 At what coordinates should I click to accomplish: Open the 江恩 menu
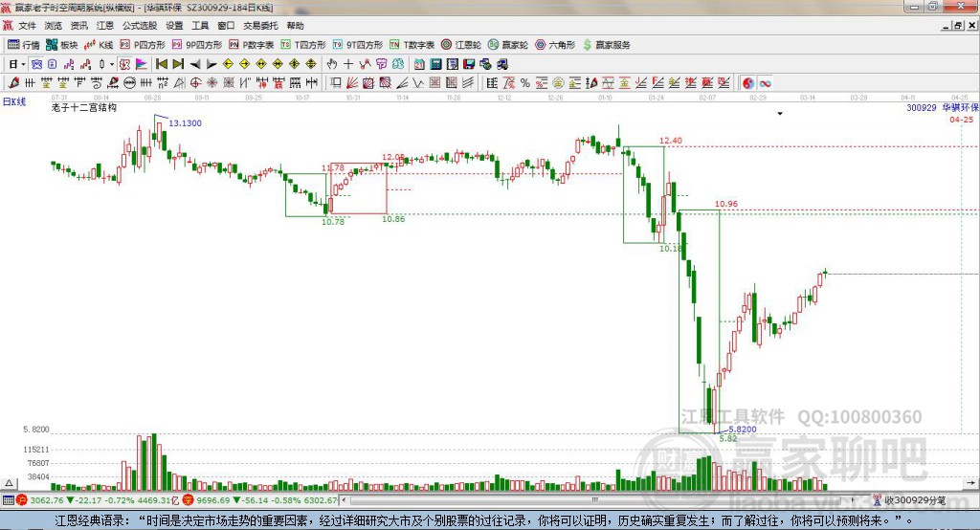tap(105, 26)
